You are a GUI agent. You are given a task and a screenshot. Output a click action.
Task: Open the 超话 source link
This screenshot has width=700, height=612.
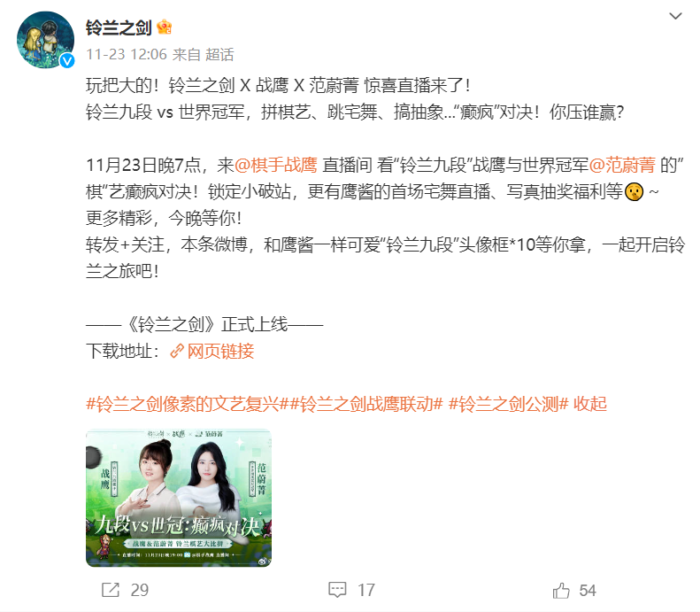coord(219,55)
